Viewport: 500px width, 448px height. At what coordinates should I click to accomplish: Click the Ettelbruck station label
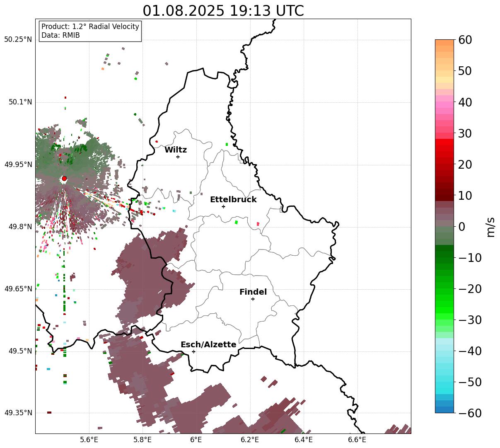point(233,199)
